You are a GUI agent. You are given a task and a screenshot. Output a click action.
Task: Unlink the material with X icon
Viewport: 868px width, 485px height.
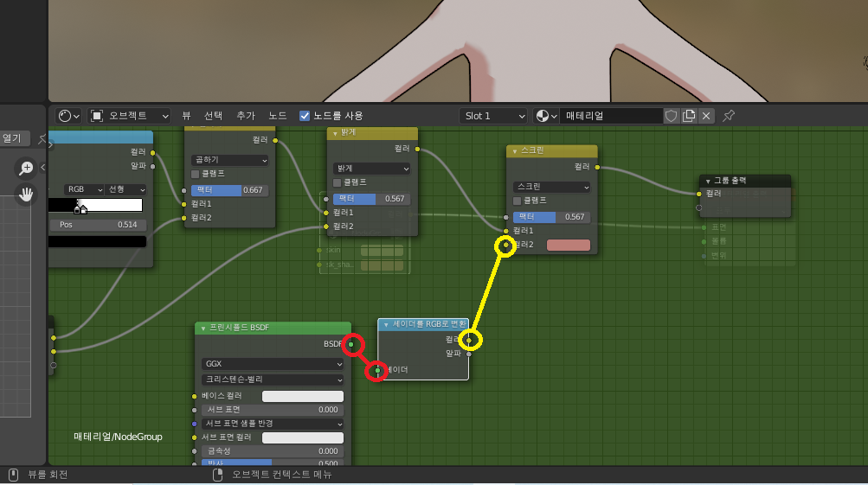(x=706, y=116)
